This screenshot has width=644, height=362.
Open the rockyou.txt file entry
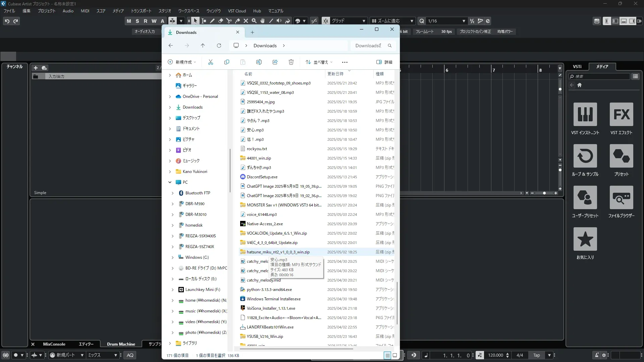click(257, 149)
